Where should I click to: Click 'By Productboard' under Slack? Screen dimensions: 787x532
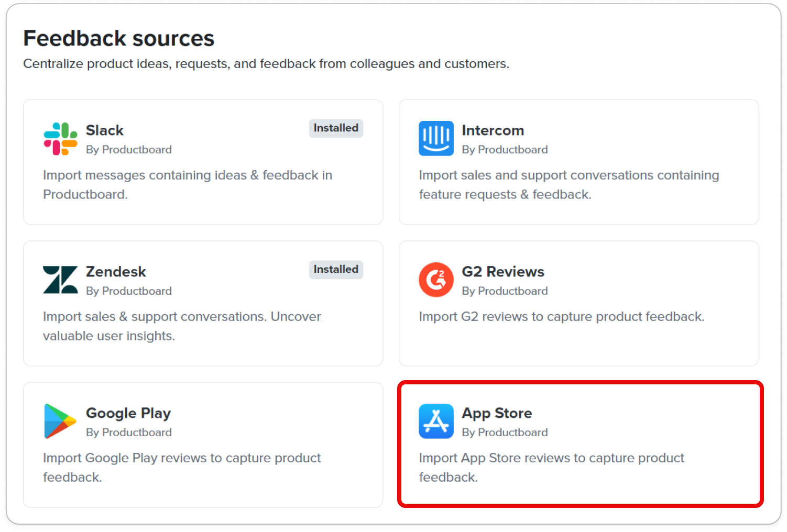[129, 150]
